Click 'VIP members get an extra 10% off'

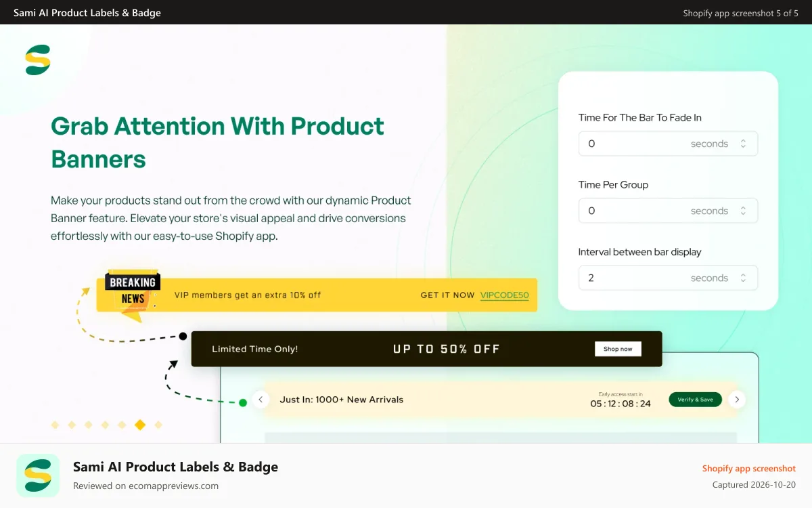coord(248,295)
